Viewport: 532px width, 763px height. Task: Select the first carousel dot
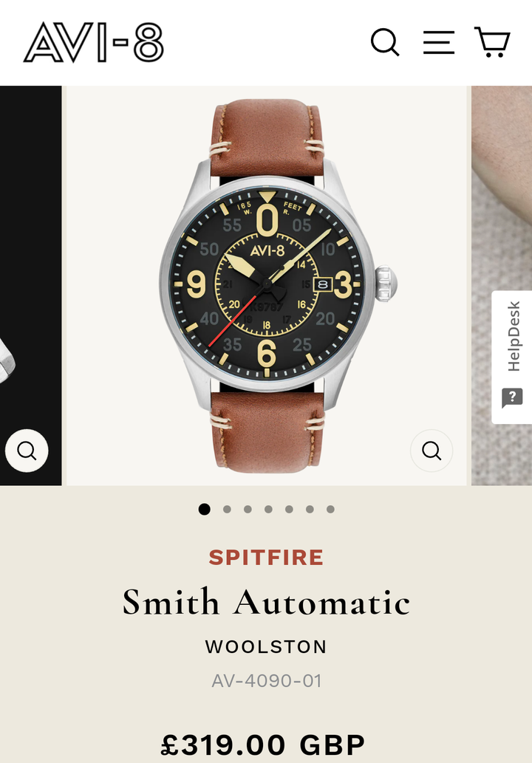pos(205,509)
